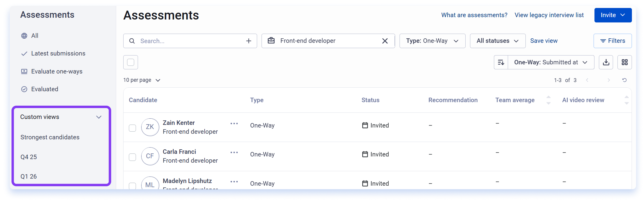The width and height of the screenshot is (644, 201).
Task: Open more options for Zain Kenter
Action: click(x=234, y=123)
